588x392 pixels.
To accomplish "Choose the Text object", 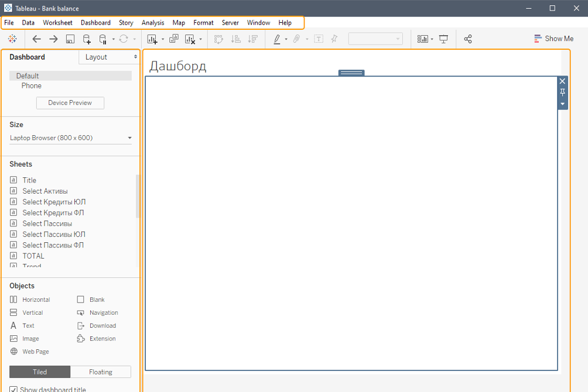I will [22, 326].
